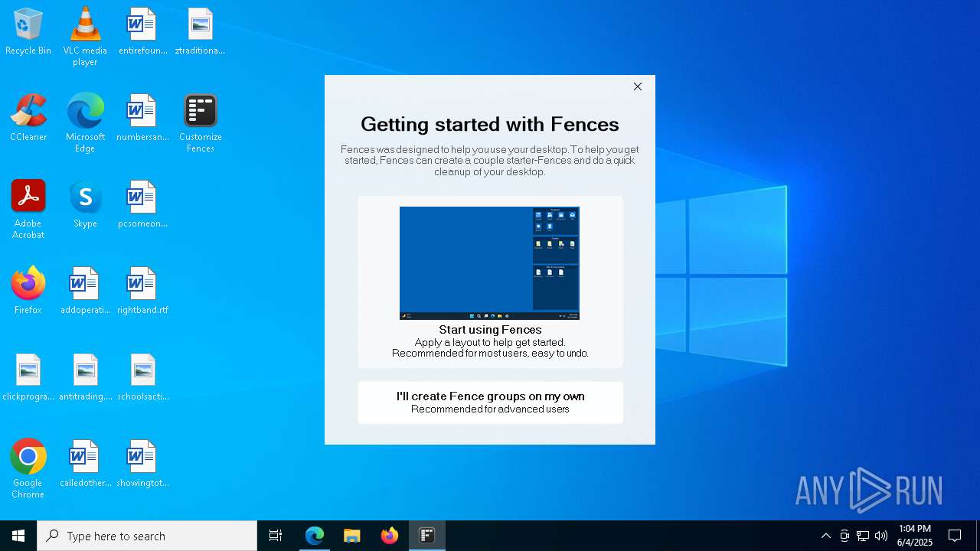Viewport: 980px width, 551px height.
Task: Open the Action Center notifications icon
Action: pyautogui.click(x=955, y=536)
